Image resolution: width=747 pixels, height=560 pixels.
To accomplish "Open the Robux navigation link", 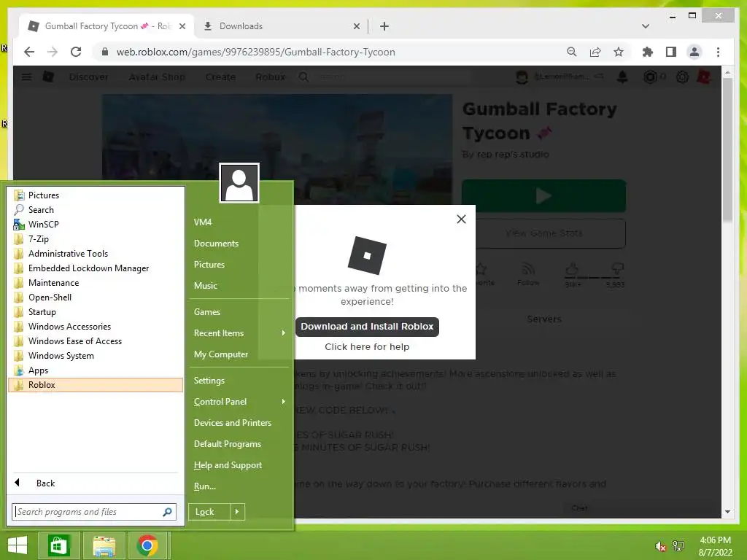I will point(270,77).
